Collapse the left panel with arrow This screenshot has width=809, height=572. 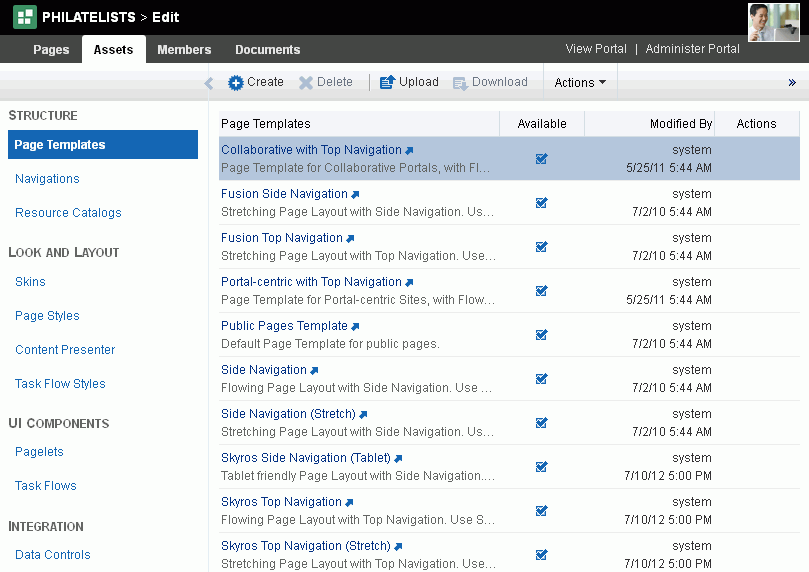coord(208,83)
